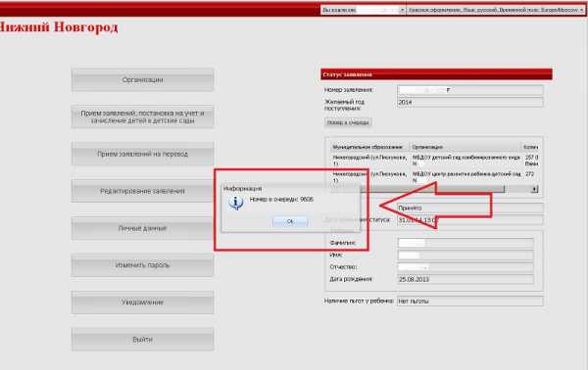The image size is (588, 370).
Task: Click the status field showing Принято
Action: 469,208
